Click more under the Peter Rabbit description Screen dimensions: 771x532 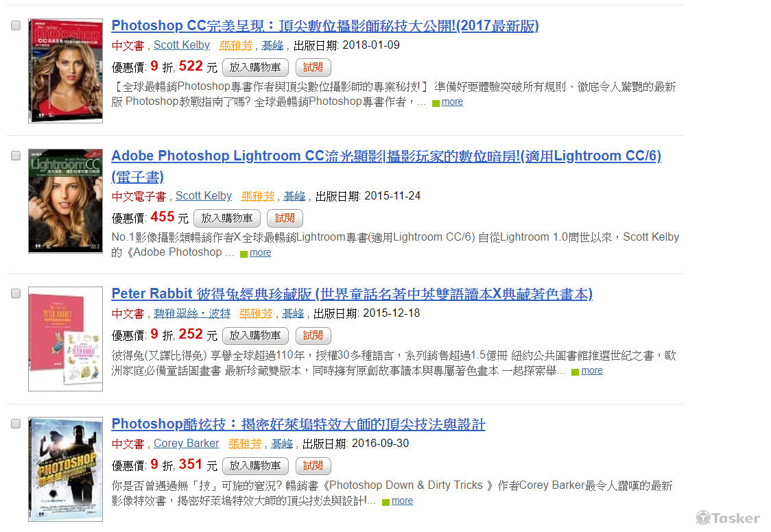pos(591,370)
